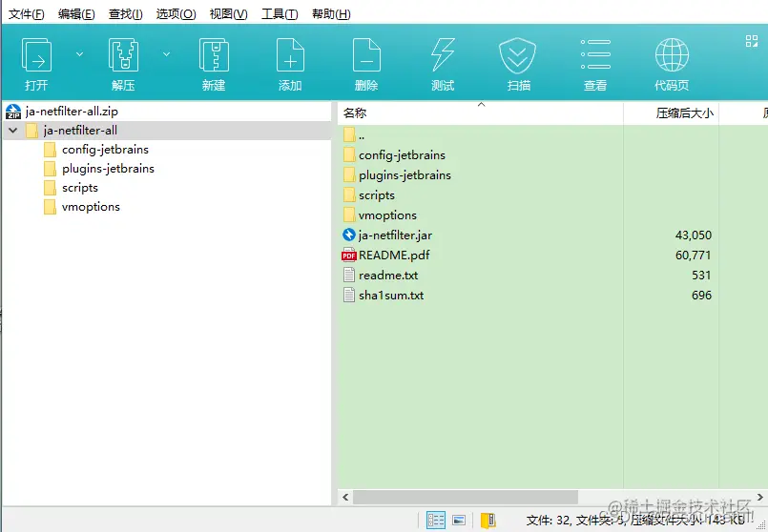
Task: Click the text file icon beside sha1sum.txt
Action: [x=349, y=296]
